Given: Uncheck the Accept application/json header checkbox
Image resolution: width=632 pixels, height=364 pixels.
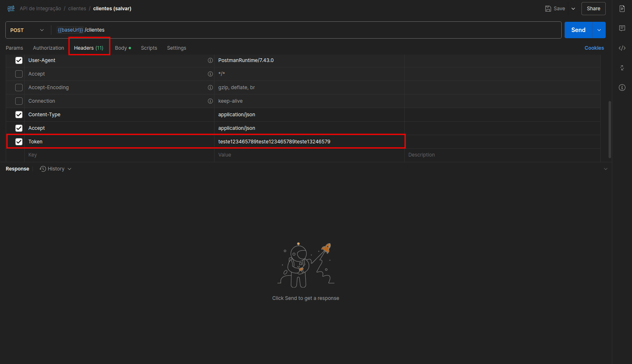Looking at the screenshot, I should (x=19, y=128).
